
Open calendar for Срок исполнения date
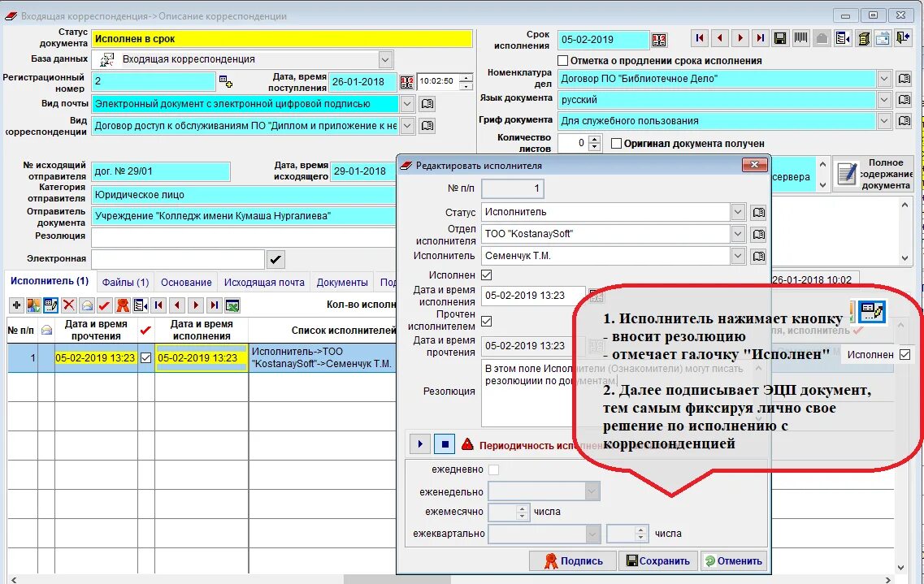point(659,40)
